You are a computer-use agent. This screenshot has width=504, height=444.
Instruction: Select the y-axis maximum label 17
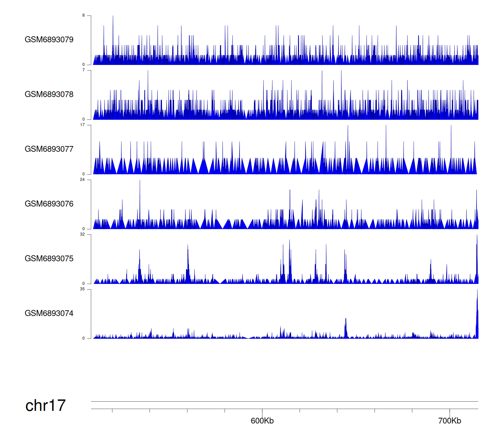click(x=82, y=125)
